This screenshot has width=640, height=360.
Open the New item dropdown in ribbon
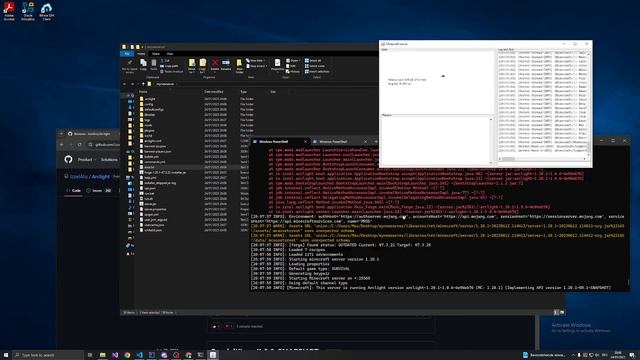[x=256, y=60]
